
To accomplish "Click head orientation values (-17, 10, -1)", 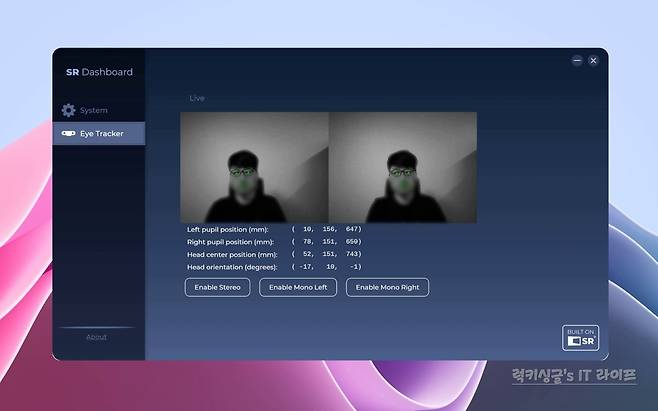I will [x=326, y=267].
